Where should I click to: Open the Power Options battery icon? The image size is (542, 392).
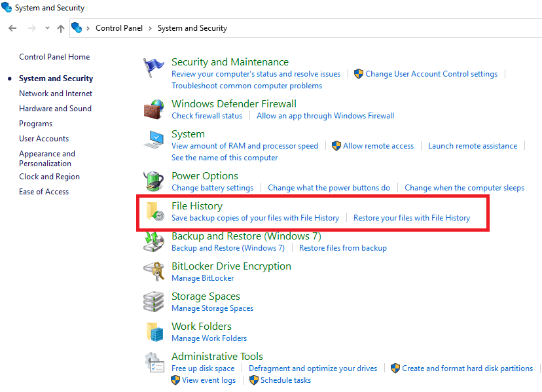click(x=153, y=181)
